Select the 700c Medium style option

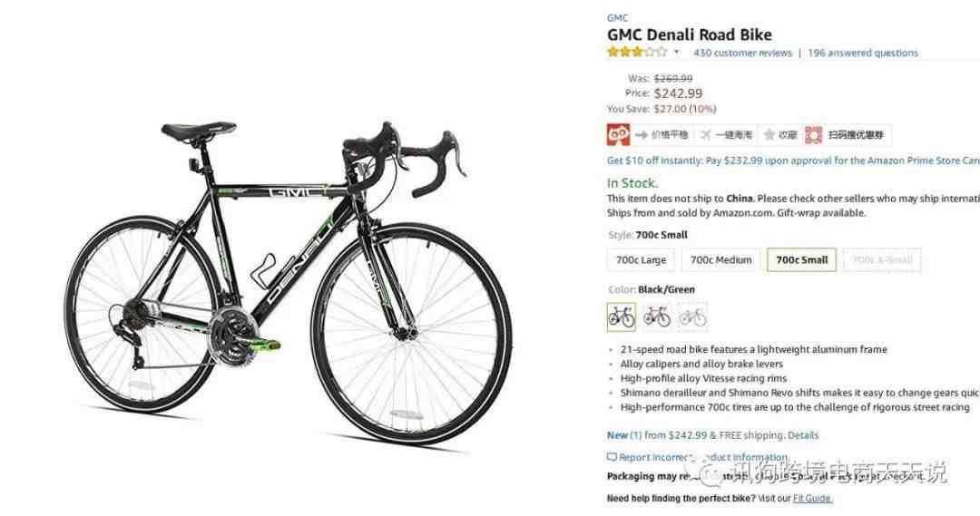[x=720, y=260]
